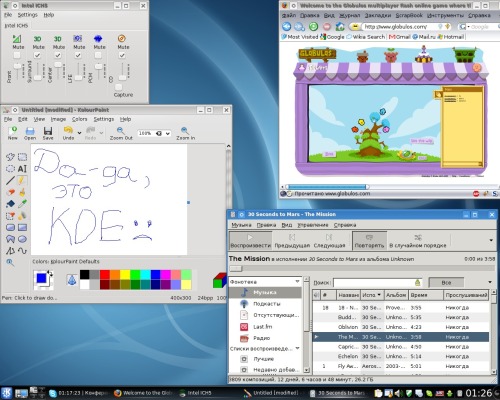Viewport: 500px width, 400px height.
Task: Select the Line tool in KolourPaint
Action: coord(10,180)
